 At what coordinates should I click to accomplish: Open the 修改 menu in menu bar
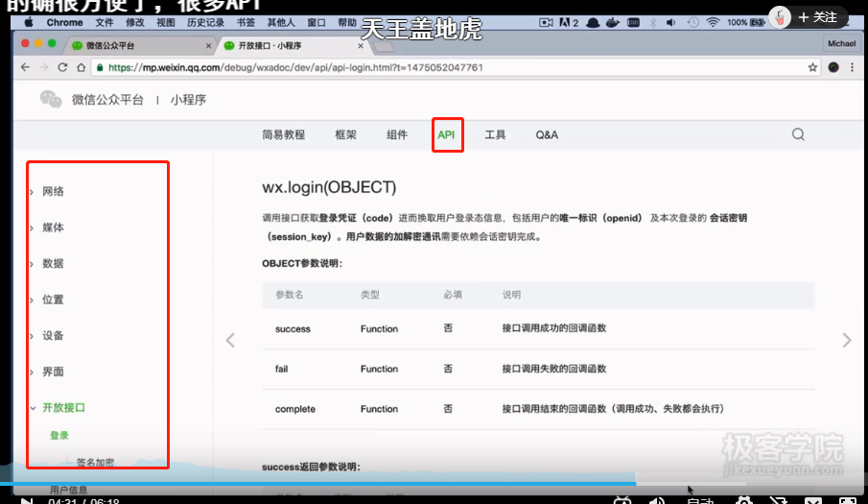[135, 23]
